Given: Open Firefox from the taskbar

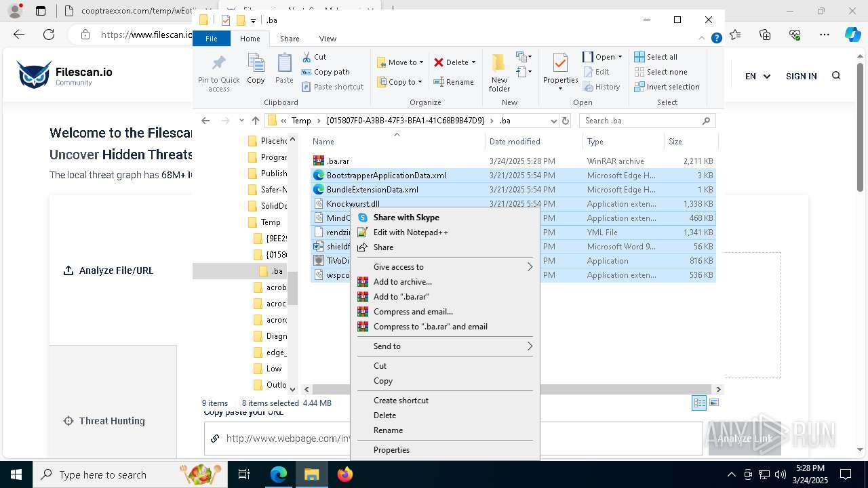Looking at the screenshot, I should pos(344,475).
